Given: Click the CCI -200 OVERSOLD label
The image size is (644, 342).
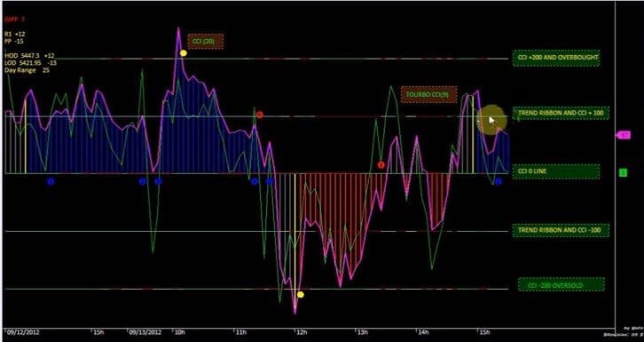Looking at the screenshot, I should pos(561,285).
